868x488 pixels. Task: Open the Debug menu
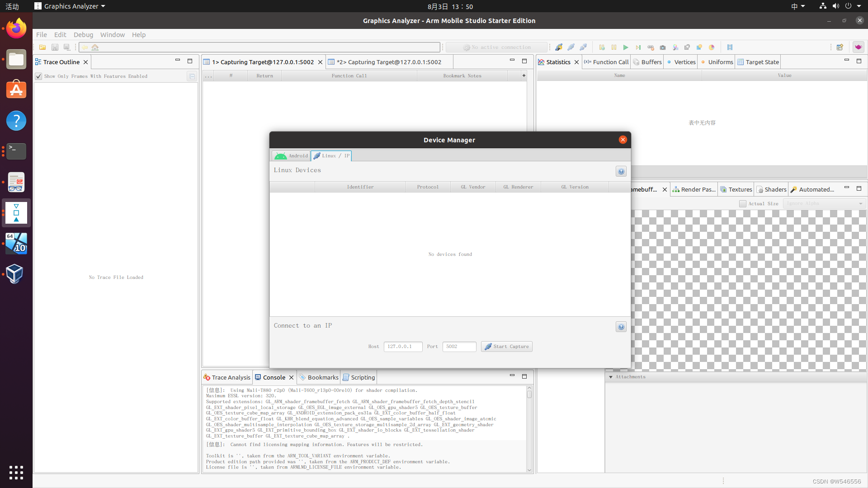83,35
